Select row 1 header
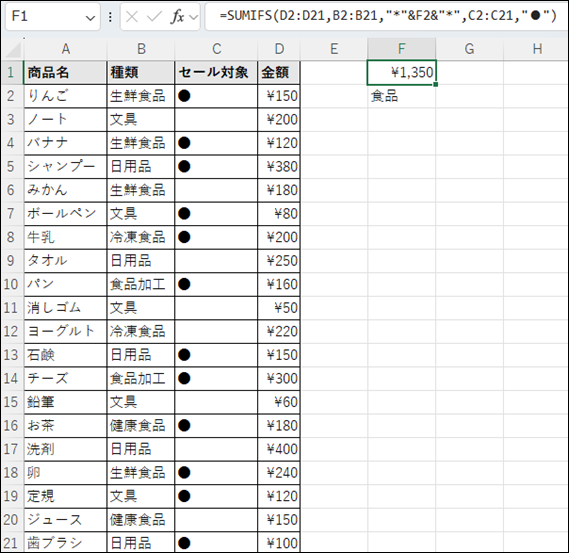This screenshot has width=569, height=553. 11,72
